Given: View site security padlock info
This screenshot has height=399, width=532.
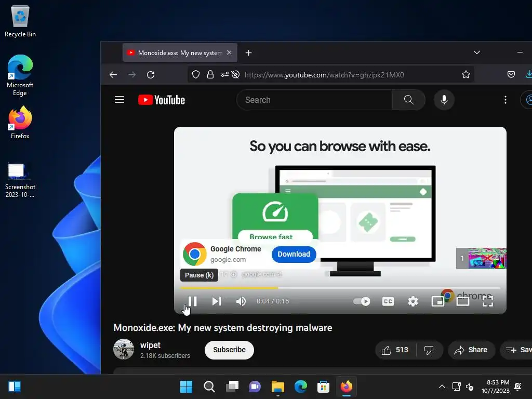Looking at the screenshot, I should pyautogui.click(x=210, y=75).
